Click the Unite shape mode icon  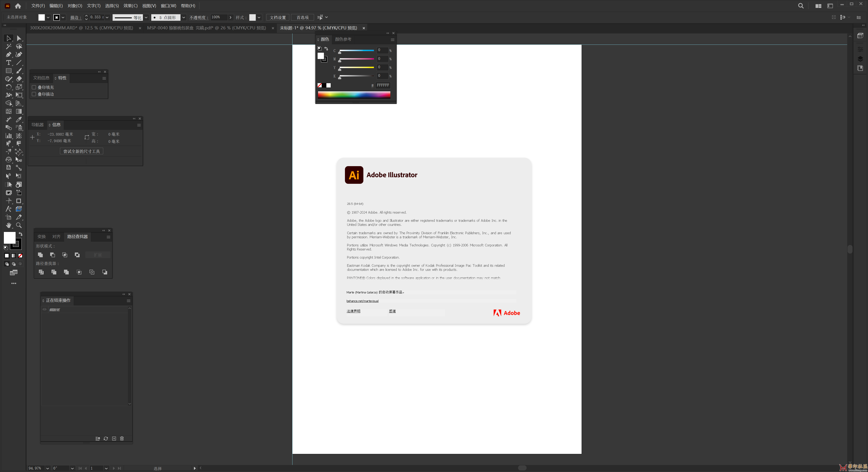40,255
